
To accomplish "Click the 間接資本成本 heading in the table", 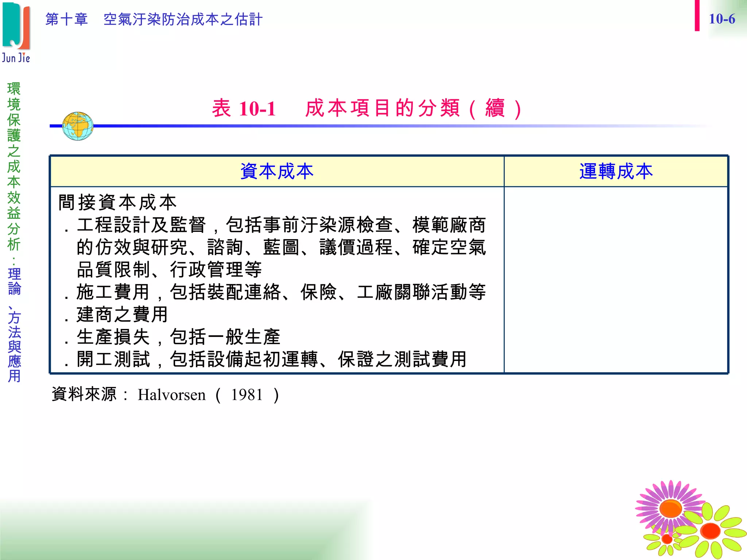I will [x=117, y=202].
